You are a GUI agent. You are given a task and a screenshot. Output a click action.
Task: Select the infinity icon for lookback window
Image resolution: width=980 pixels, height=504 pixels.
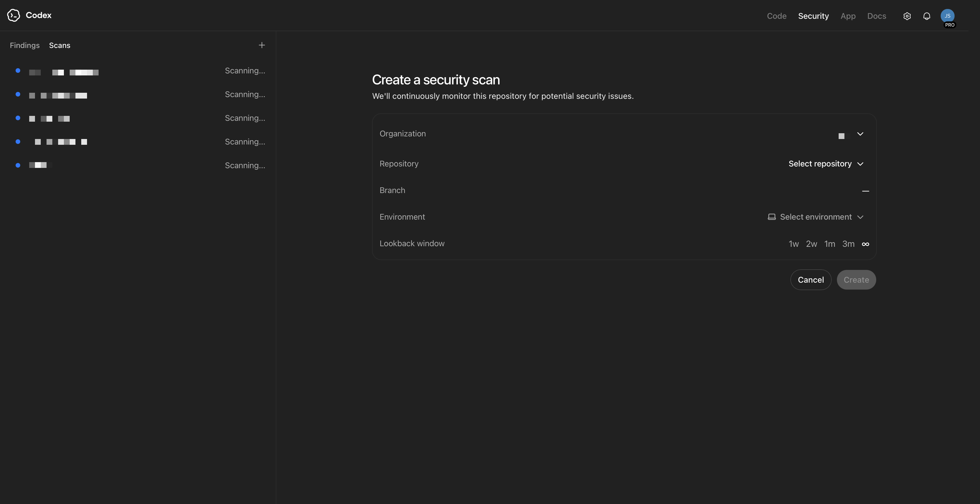(x=865, y=244)
